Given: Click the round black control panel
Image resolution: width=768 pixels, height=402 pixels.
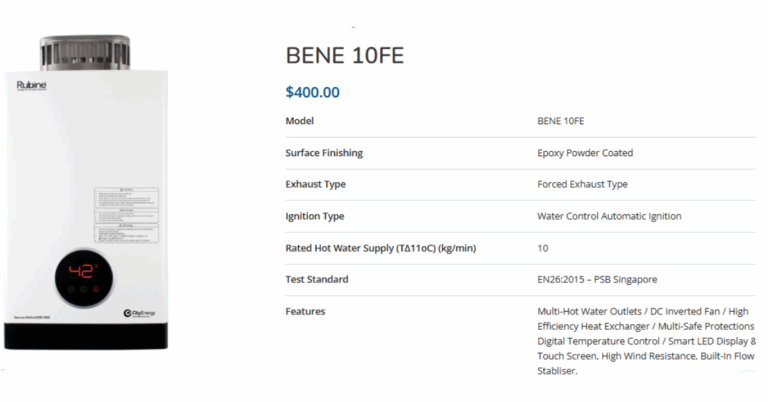Looking at the screenshot, I should point(84,278).
